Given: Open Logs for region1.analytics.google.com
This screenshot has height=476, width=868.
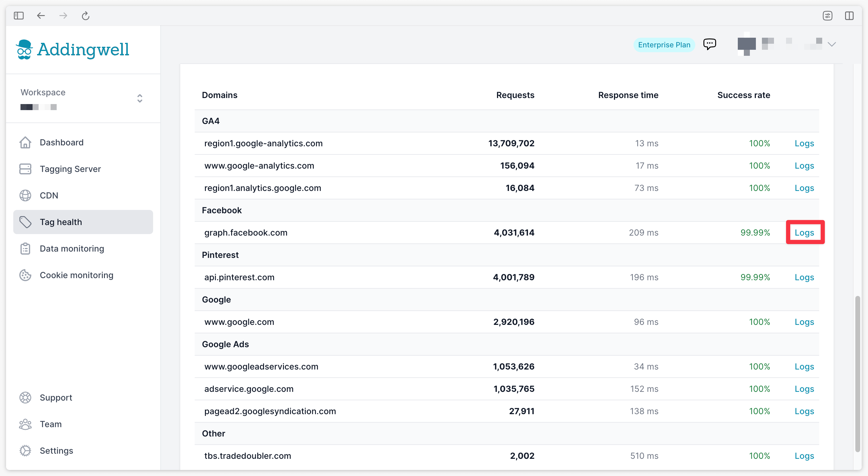Looking at the screenshot, I should click(804, 188).
